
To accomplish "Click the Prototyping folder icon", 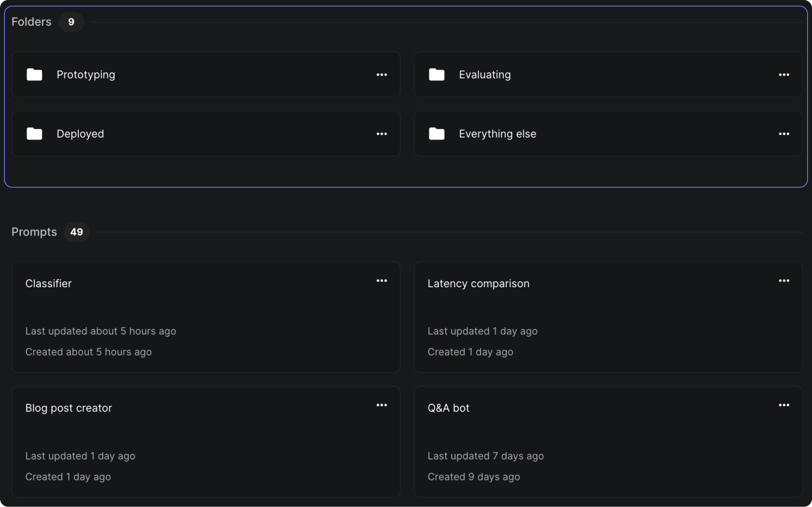I will click(x=34, y=75).
